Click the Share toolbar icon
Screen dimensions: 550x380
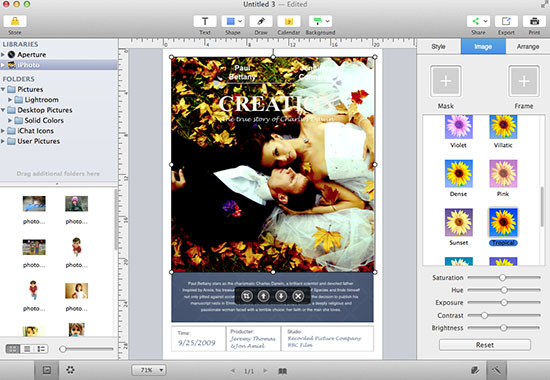tap(476, 21)
